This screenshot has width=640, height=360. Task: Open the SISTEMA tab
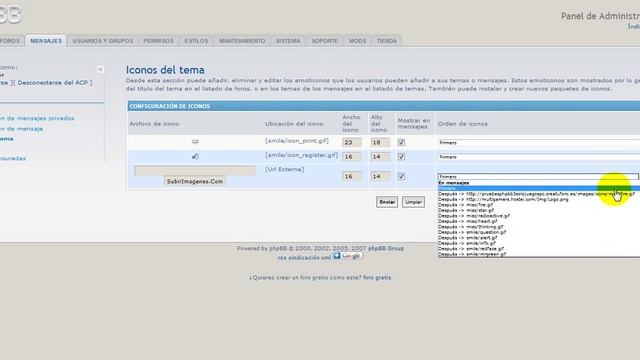288,41
